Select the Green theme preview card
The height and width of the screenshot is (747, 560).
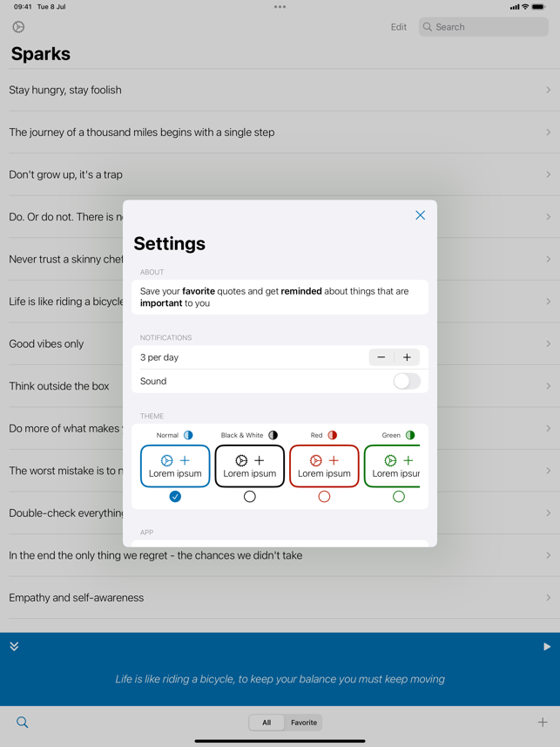[x=393, y=466]
